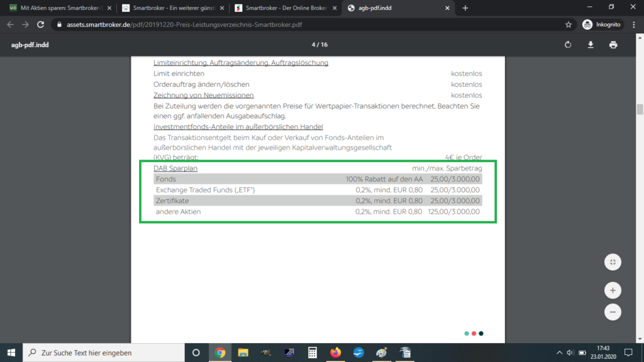Click the 'andere Aktien' row label
Screen dimensions: 644x362
178,212
